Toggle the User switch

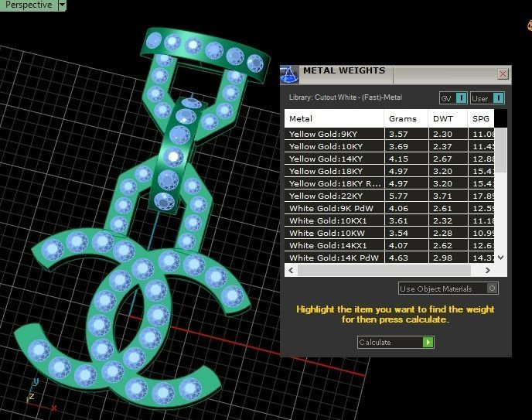point(487,98)
